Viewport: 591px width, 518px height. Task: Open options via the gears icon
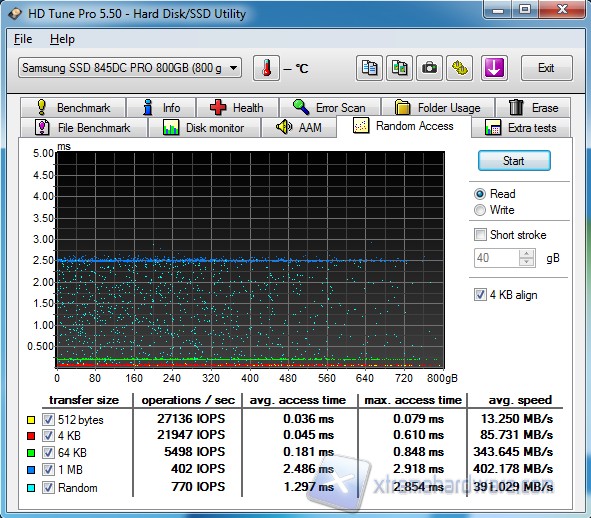(x=459, y=68)
